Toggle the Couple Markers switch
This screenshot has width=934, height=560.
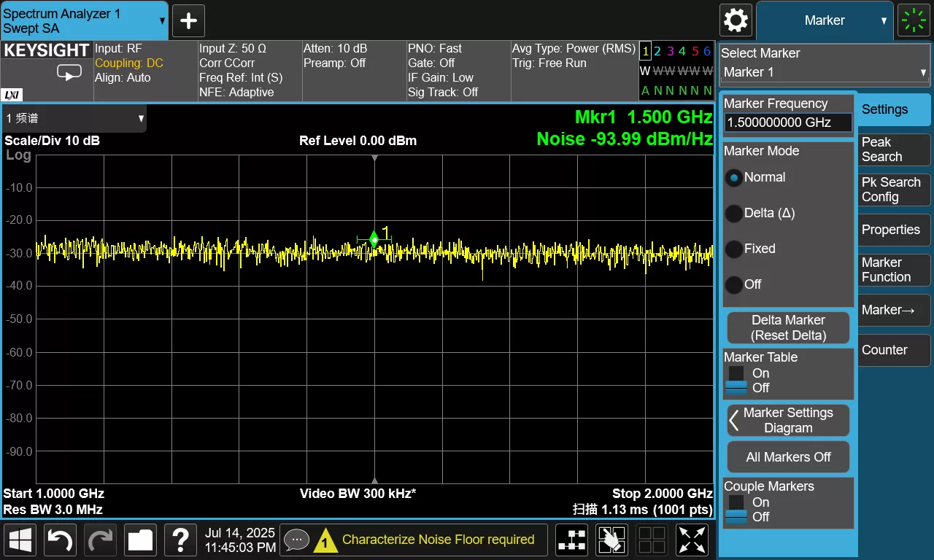pyautogui.click(x=736, y=510)
